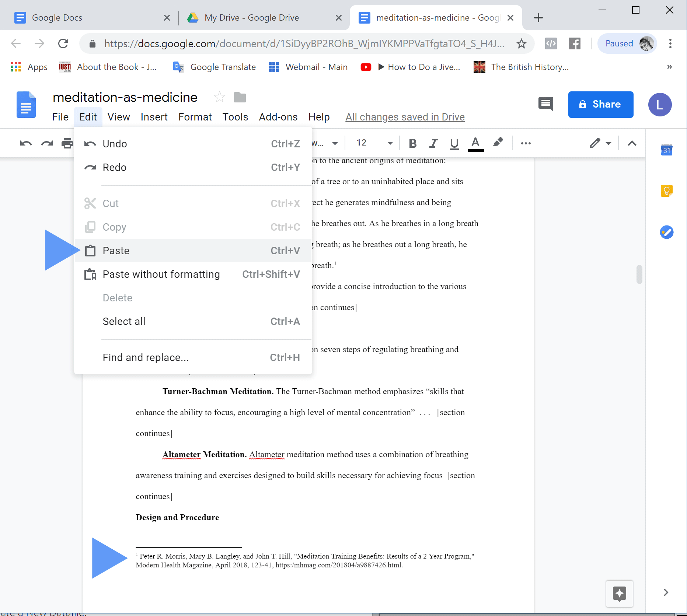Viewport: 687px width, 616px height.
Task: Star the meditation-as-medicine document
Action: [x=219, y=97]
